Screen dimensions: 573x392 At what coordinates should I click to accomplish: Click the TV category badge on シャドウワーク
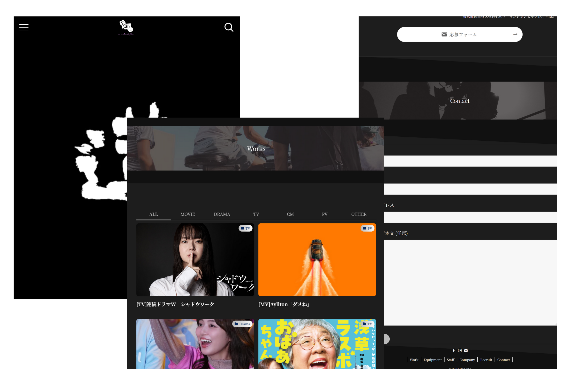coord(245,228)
